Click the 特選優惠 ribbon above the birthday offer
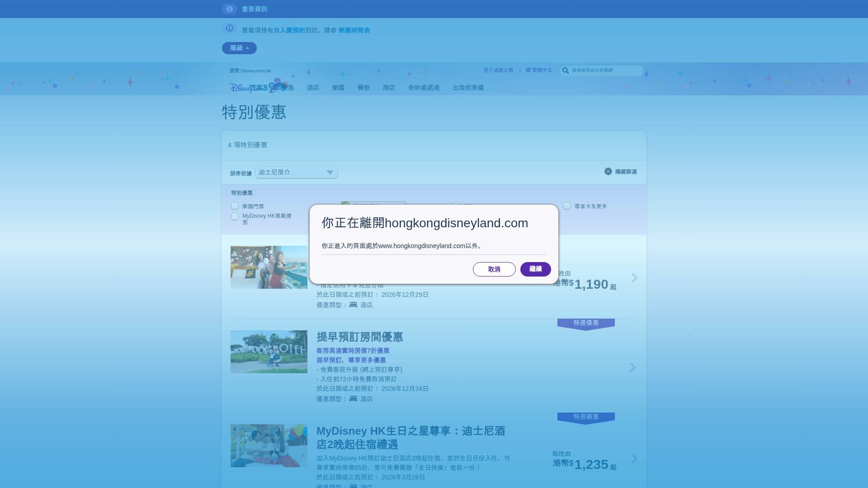Viewport: 868px width, 488px height. pyautogui.click(x=586, y=418)
